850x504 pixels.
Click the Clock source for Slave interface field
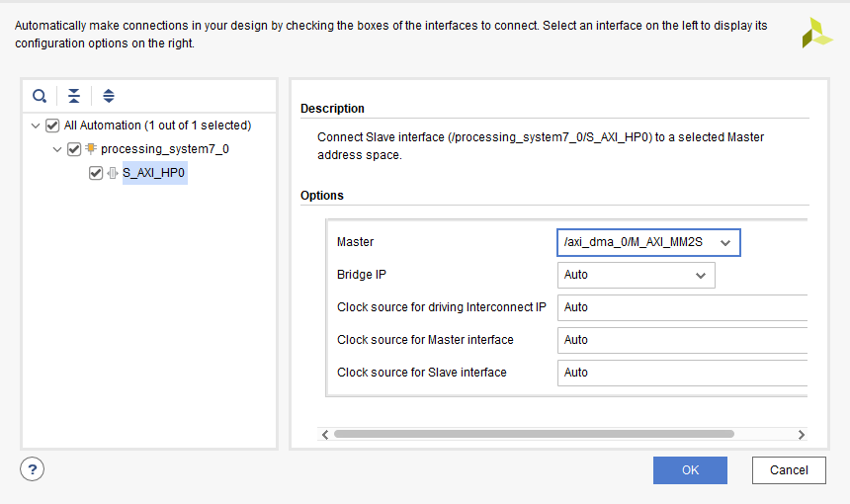(682, 373)
